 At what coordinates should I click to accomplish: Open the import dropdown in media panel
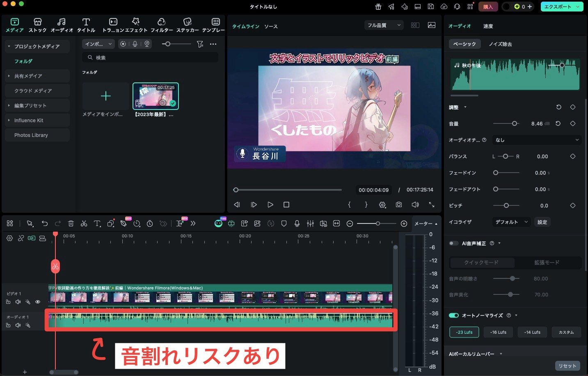98,44
